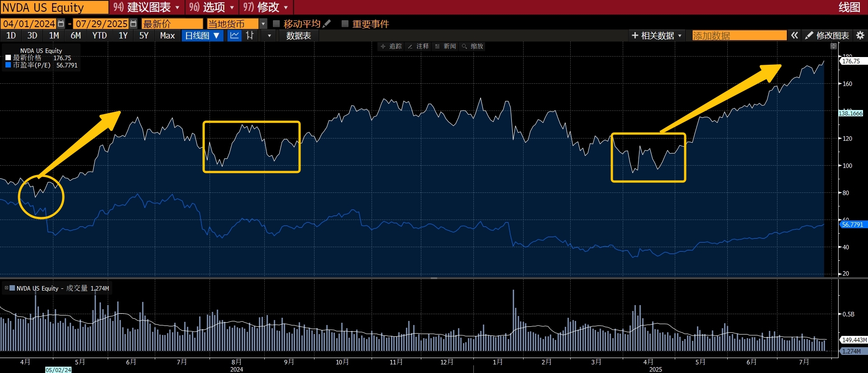Click the 追踪 crosshair tracking tool

tap(391, 46)
